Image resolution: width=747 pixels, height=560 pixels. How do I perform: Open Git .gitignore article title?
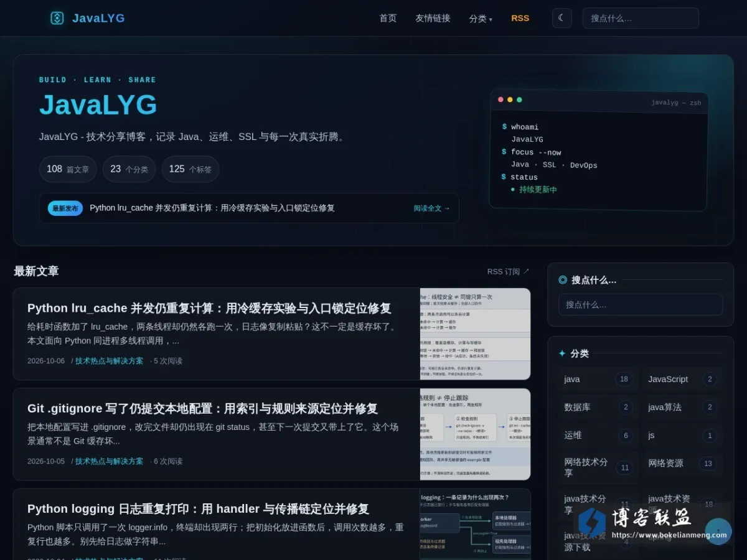[202, 408]
